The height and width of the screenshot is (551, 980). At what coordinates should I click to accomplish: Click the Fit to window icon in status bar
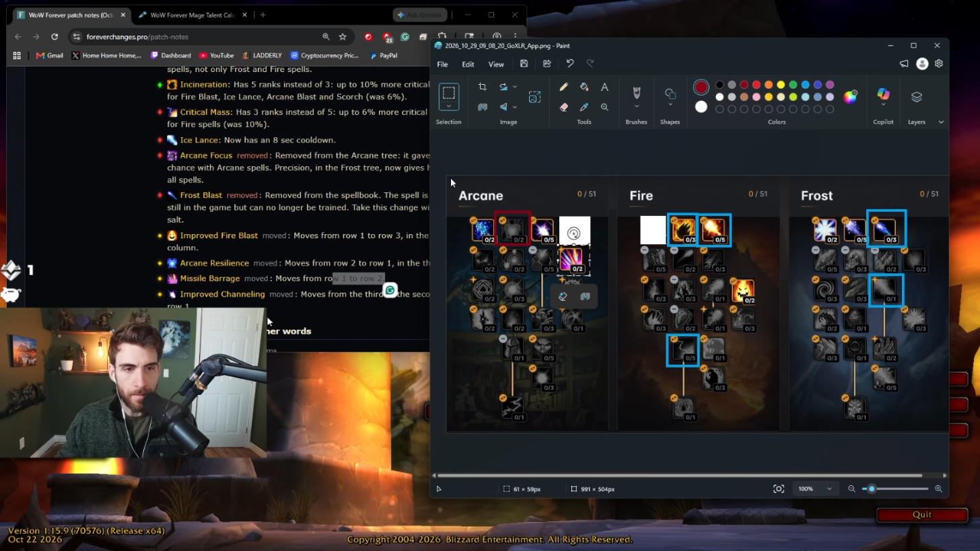pos(779,489)
